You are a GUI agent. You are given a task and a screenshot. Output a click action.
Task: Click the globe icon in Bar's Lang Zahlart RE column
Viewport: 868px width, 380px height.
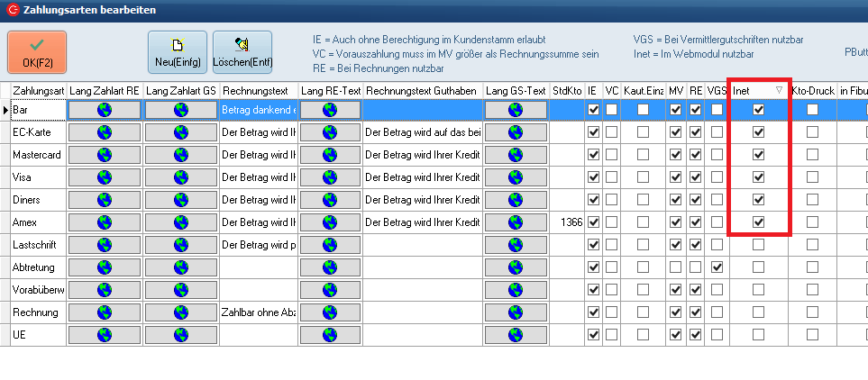click(x=105, y=110)
